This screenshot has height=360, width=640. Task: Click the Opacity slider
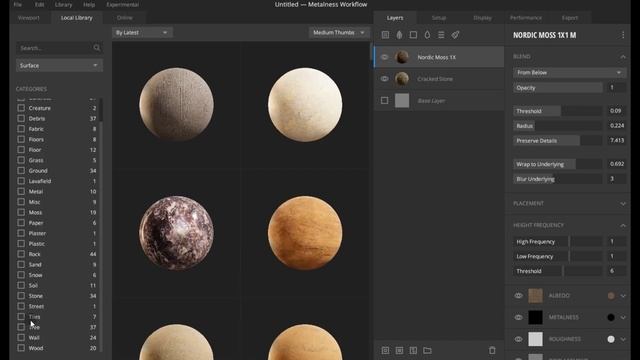[558, 88]
